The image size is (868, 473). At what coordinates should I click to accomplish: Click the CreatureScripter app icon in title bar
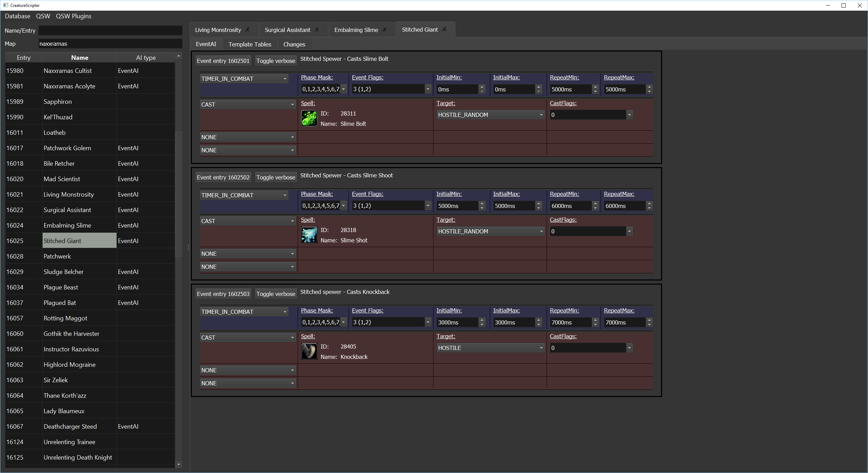point(6,5)
